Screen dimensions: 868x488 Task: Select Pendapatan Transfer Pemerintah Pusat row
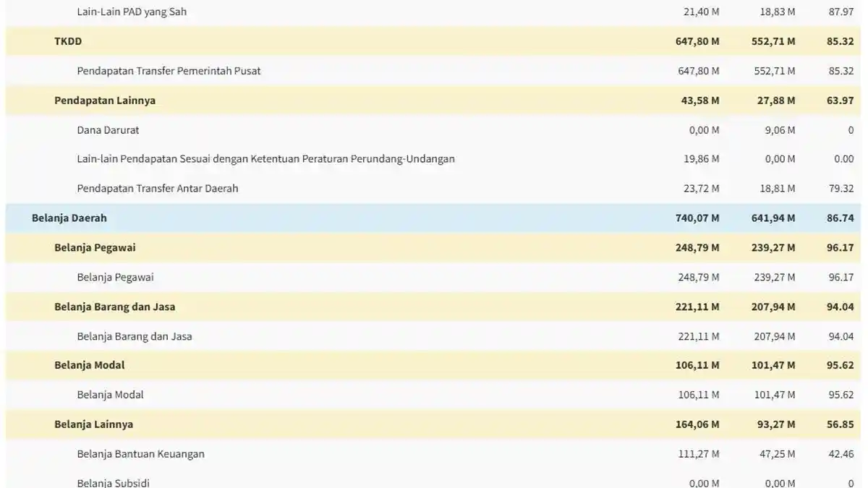point(433,71)
